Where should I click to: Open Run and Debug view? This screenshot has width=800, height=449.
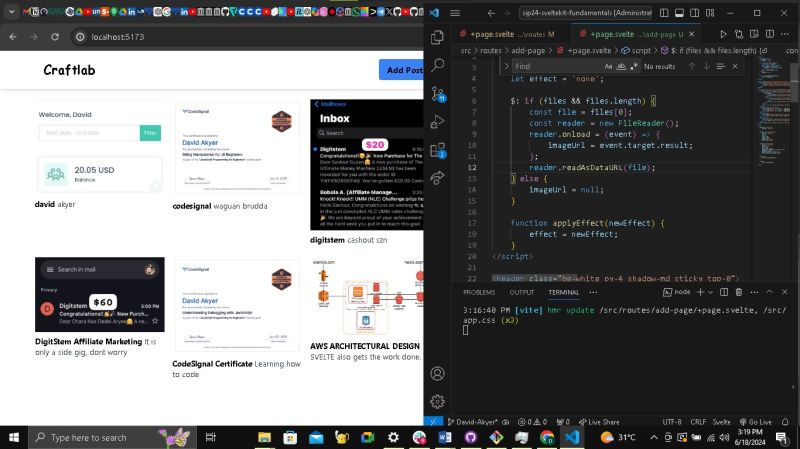point(437,121)
